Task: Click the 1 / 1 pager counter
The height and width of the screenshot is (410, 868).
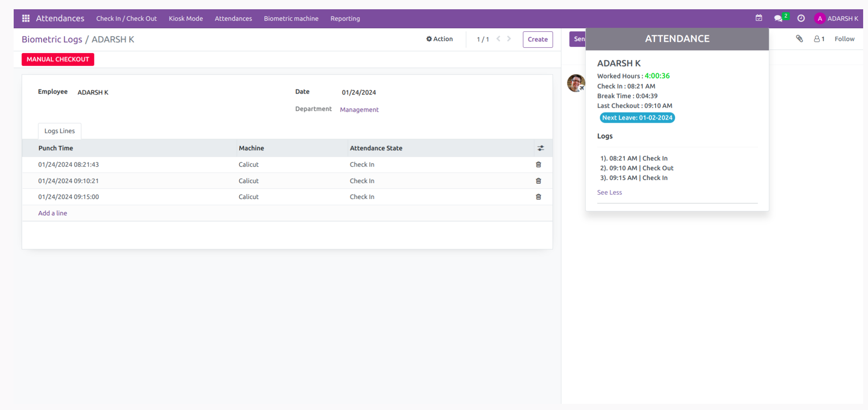Action: pyautogui.click(x=483, y=39)
